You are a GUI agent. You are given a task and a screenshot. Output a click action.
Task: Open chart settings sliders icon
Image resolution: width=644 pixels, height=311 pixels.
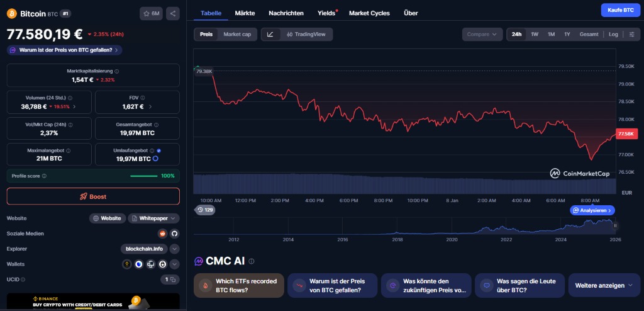[631, 35]
